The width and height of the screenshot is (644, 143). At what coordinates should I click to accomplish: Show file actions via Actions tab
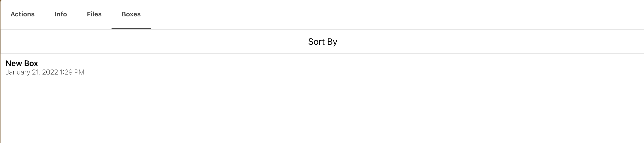pos(23,14)
